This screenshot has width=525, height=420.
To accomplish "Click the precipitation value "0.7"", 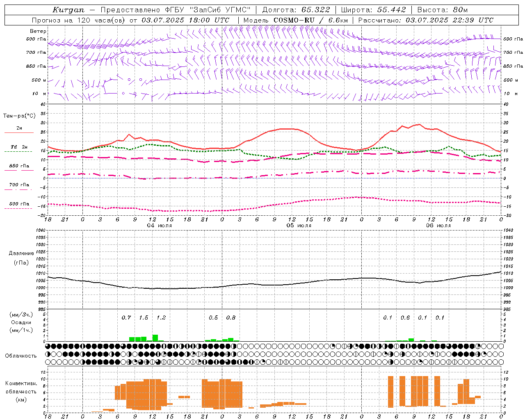I will click(x=126, y=318).
